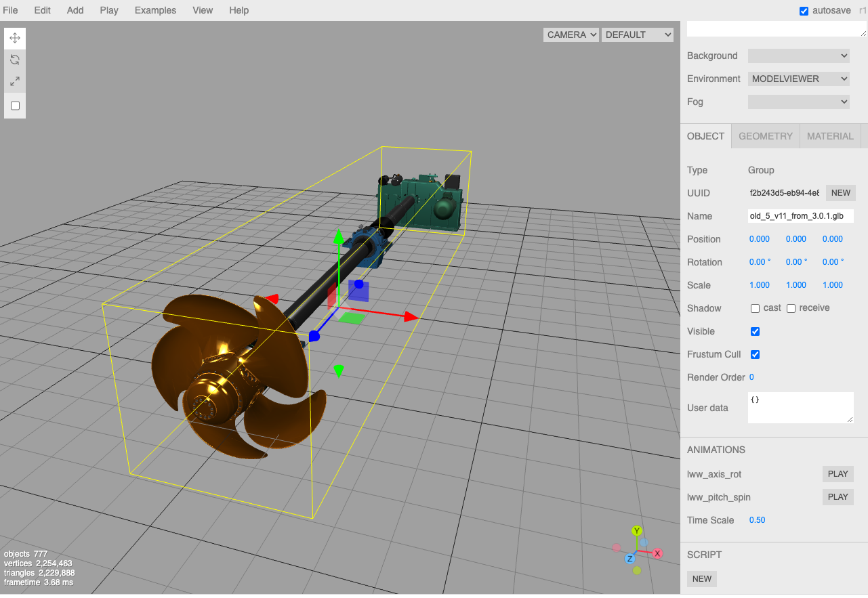This screenshot has width=868, height=598.
Task: Toggle shadow cast checkbox
Action: pyautogui.click(x=755, y=308)
